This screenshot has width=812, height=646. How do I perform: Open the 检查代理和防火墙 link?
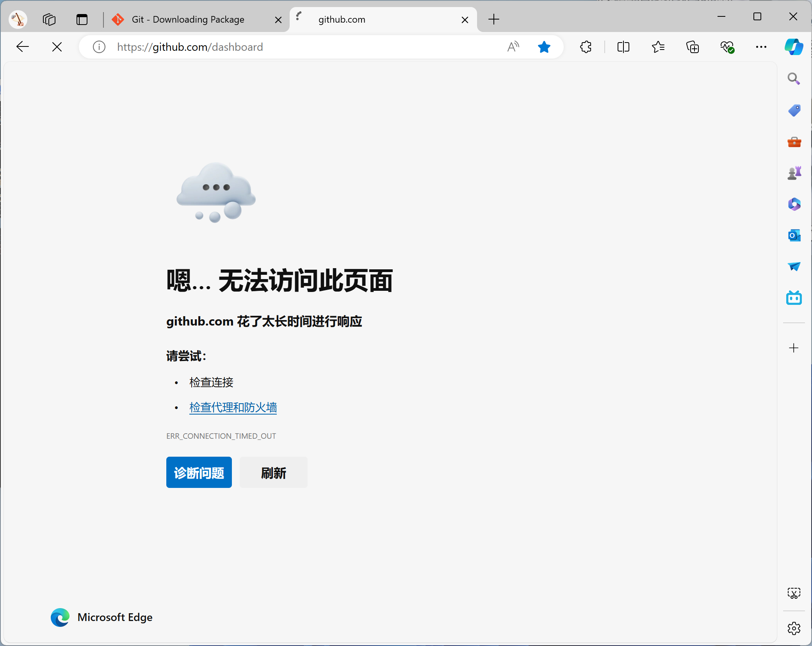coord(233,408)
